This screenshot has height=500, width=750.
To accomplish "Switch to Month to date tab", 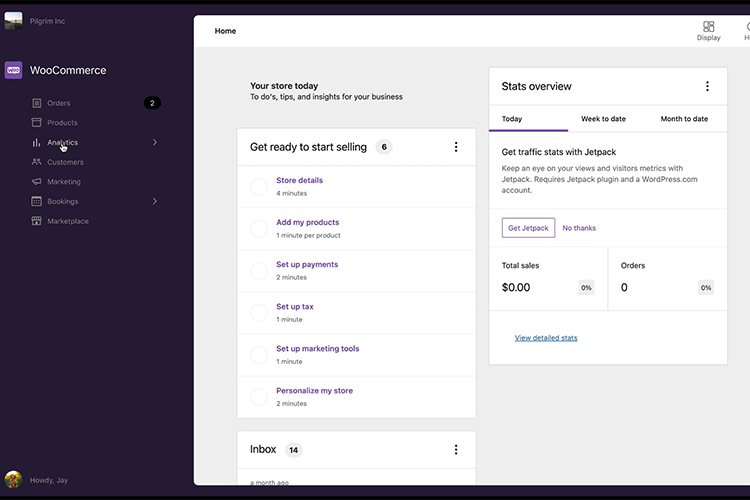I will click(684, 119).
